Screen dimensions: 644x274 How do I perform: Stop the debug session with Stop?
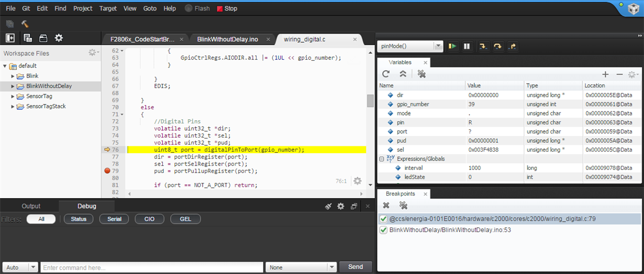[227, 8]
